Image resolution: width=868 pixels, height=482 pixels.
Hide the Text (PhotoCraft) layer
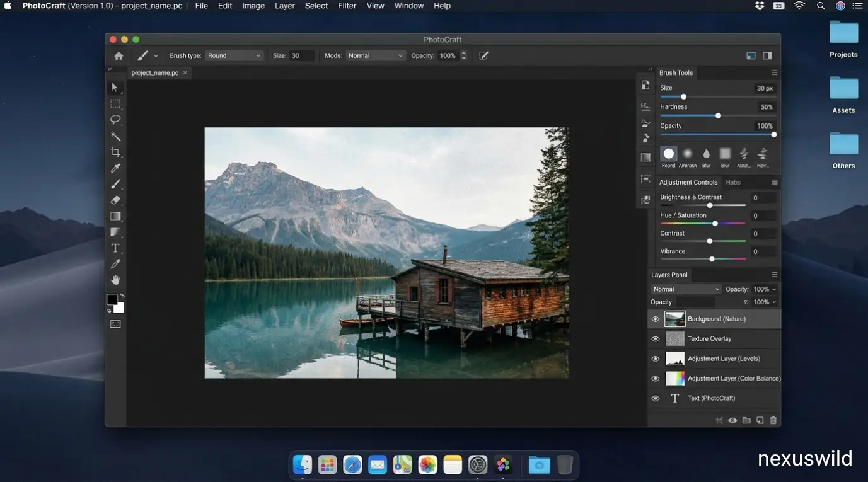[x=656, y=398]
